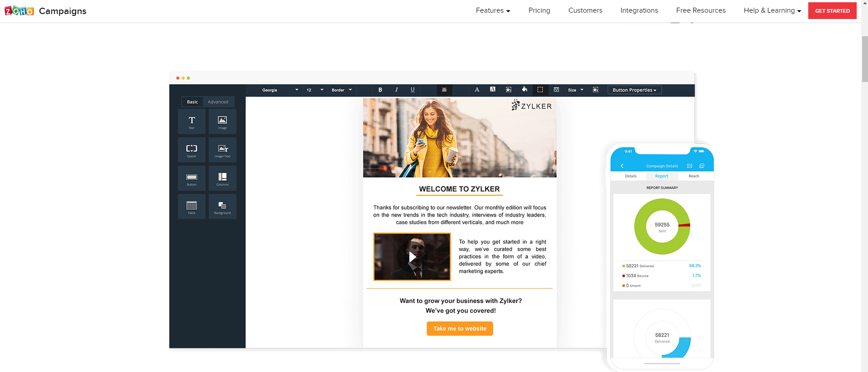Viewport: 868px width, 372px height.
Task: Open the Free Resources page
Action: pos(701,10)
